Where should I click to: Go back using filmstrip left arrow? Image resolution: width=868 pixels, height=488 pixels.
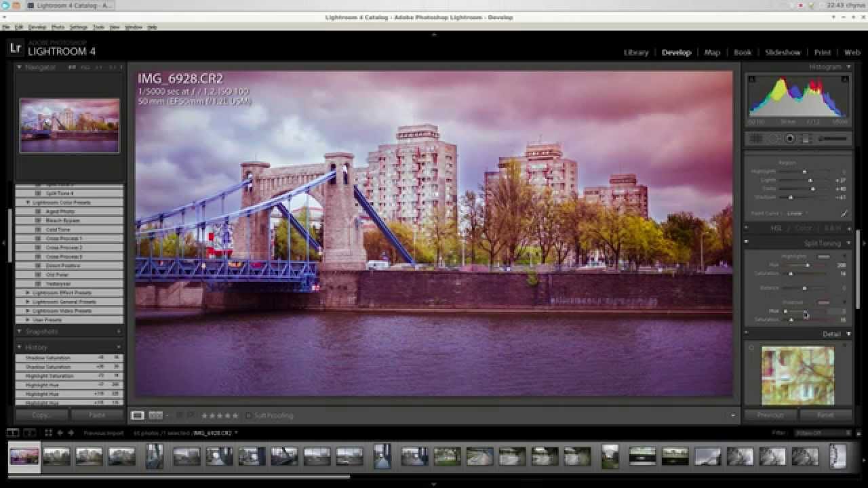60,432
